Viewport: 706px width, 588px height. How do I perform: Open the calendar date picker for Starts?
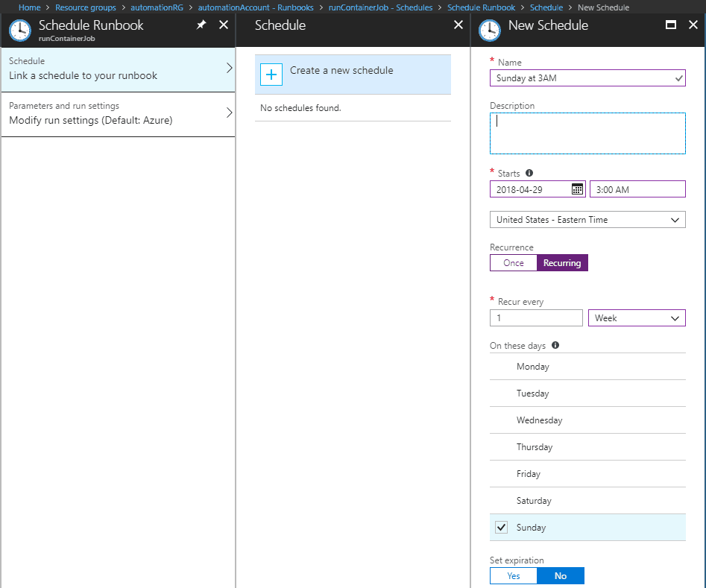point(577,189)
